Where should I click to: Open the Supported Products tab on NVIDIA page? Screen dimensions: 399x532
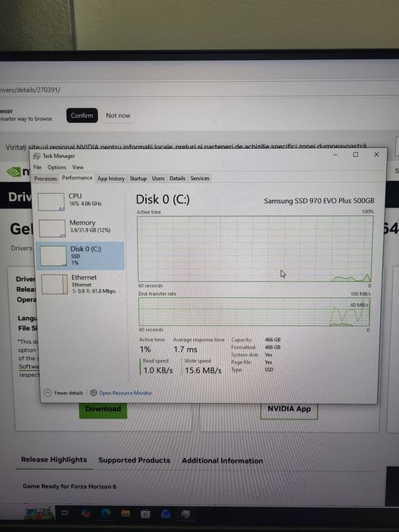[135, 461]
